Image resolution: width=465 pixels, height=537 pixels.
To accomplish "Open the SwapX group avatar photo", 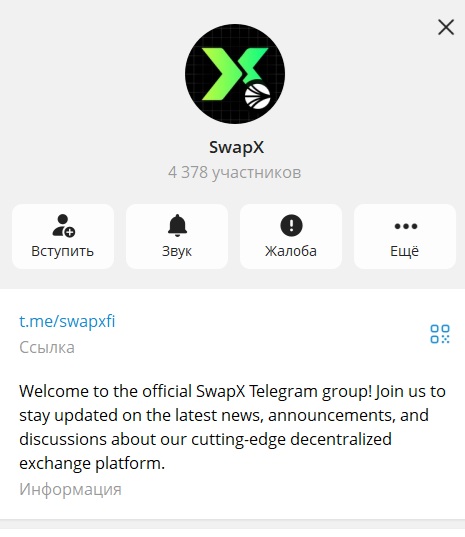I will 235,74.
